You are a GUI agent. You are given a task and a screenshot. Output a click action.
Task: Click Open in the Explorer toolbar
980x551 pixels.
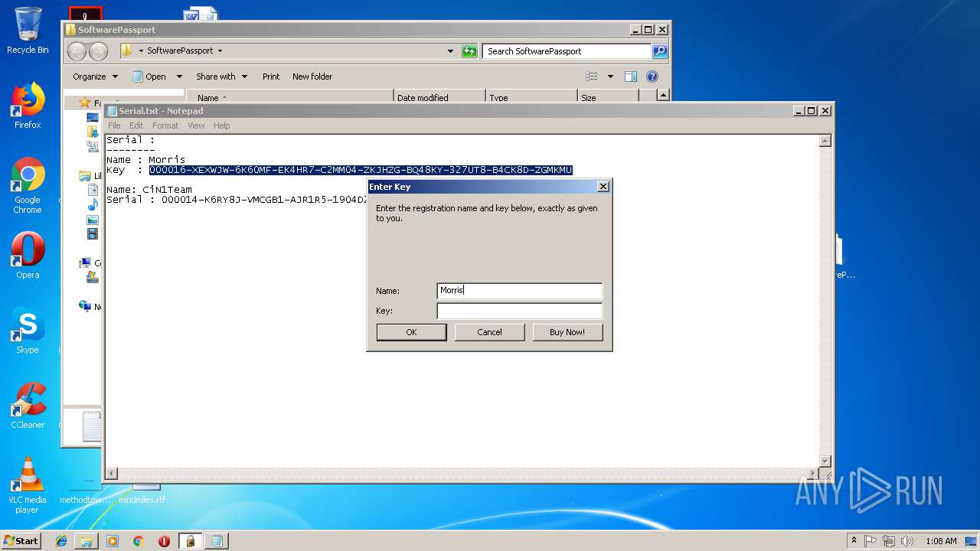pyautogui.click(x=150, y=77)
